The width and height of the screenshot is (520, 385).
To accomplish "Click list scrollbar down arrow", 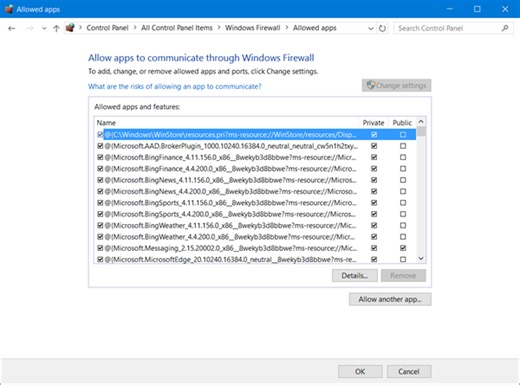I will pyautogui.click(x=421, y=259).
